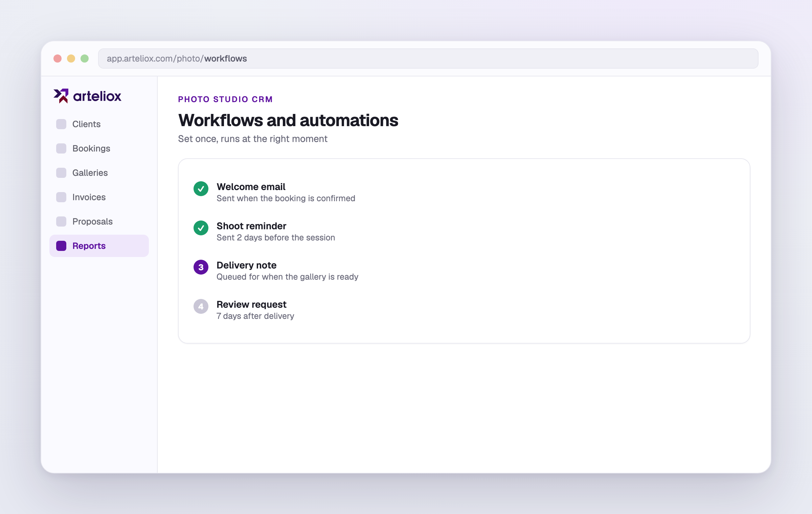Viewport: 812px width, 514px height.
Task: Click "Set once, runs at the right moment"
Action: pos(253,139)
